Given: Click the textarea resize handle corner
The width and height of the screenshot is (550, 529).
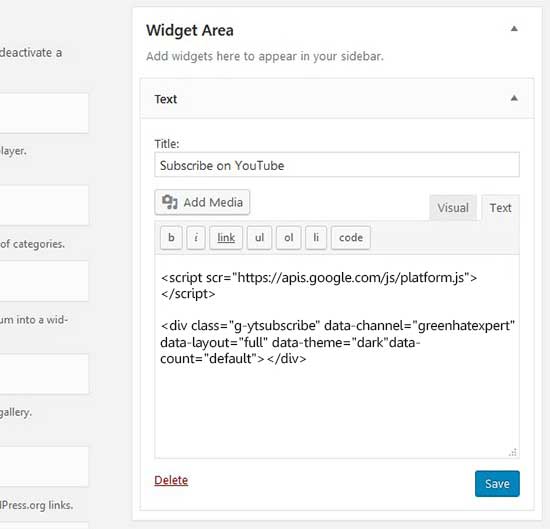Looking at the screenshot, I should (513, 452).
